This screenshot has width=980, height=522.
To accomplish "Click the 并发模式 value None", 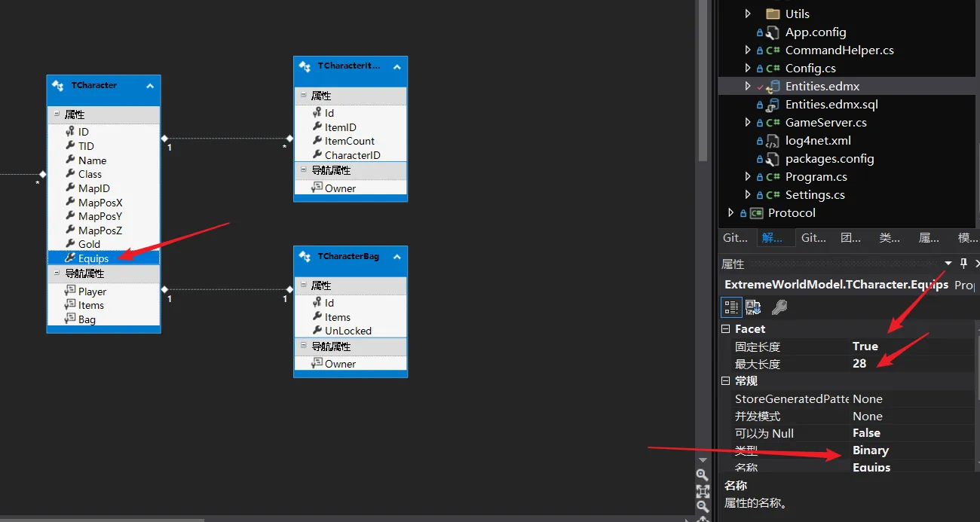I will [x=868, y=416].
